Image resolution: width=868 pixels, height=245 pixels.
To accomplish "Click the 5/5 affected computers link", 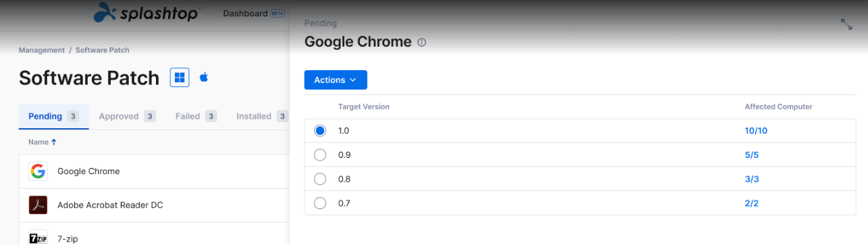I will 751,155.
